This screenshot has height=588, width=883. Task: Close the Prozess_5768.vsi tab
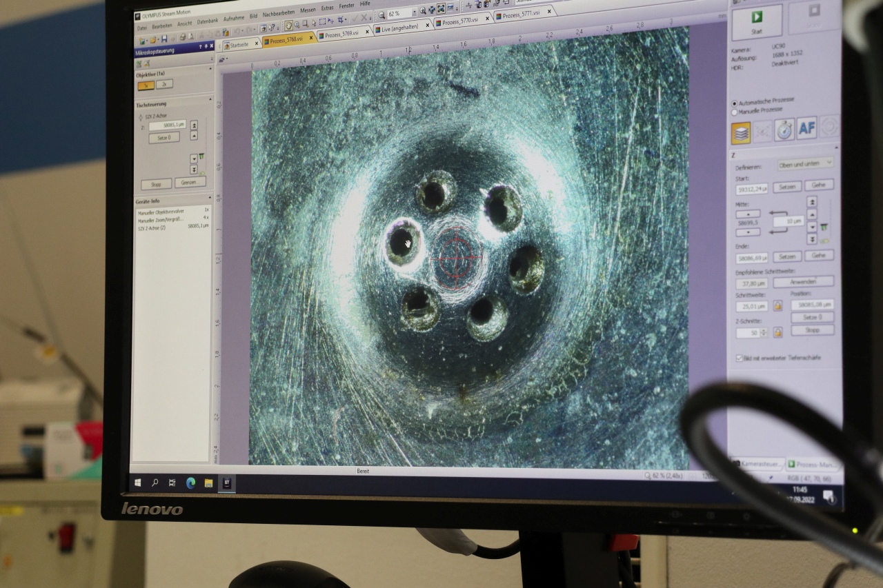click(310, 37)
